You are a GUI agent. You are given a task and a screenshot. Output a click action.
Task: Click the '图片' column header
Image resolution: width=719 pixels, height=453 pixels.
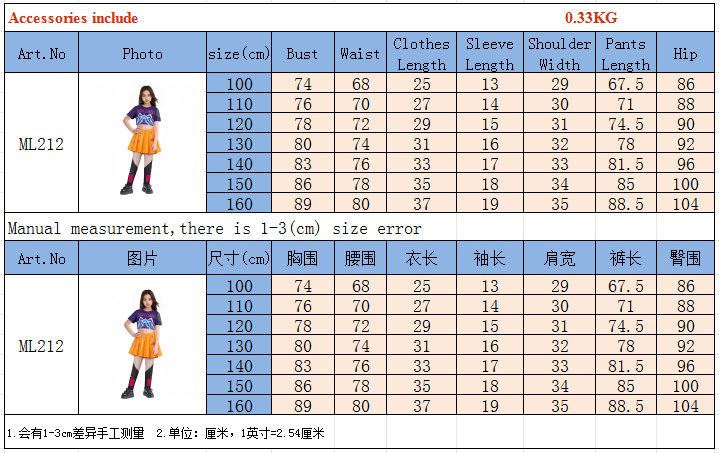point(142,259)
